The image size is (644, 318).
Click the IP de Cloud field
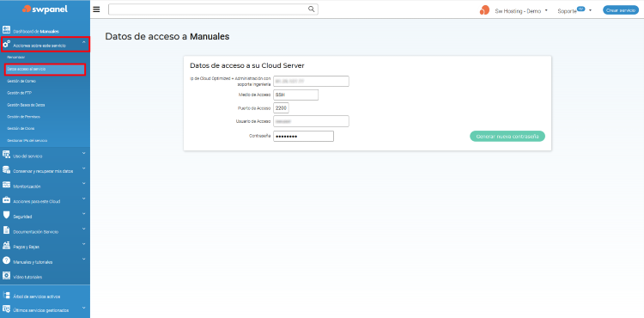tap(311, 82)
